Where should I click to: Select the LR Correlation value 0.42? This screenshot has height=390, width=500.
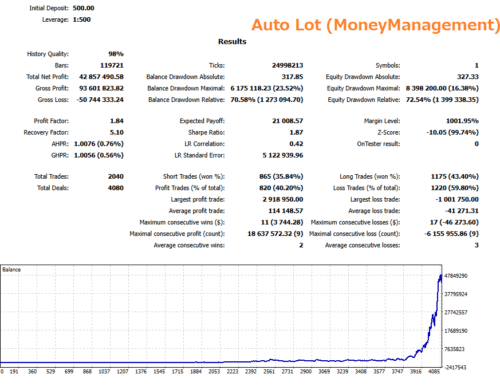tap(296, 144)
